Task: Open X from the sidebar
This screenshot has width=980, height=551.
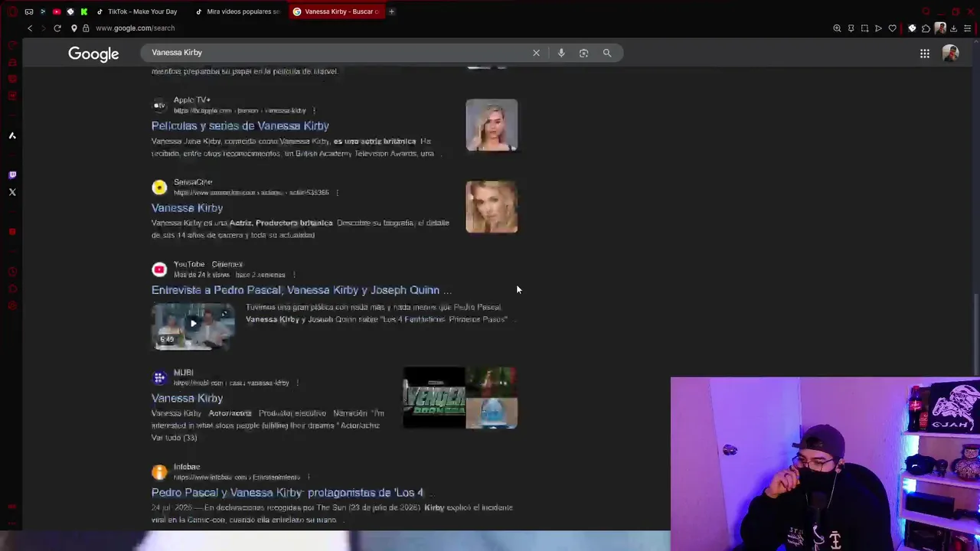Action: click(12, 192)
